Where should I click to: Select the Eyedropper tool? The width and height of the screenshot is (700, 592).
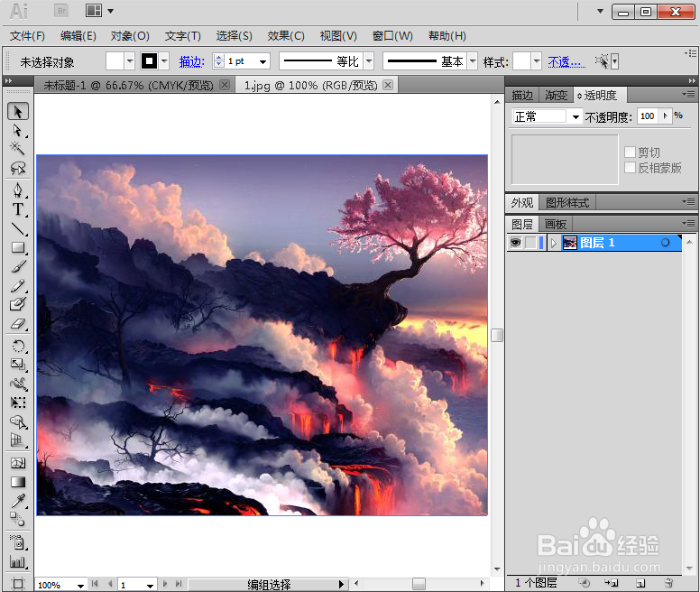[18, 501]
